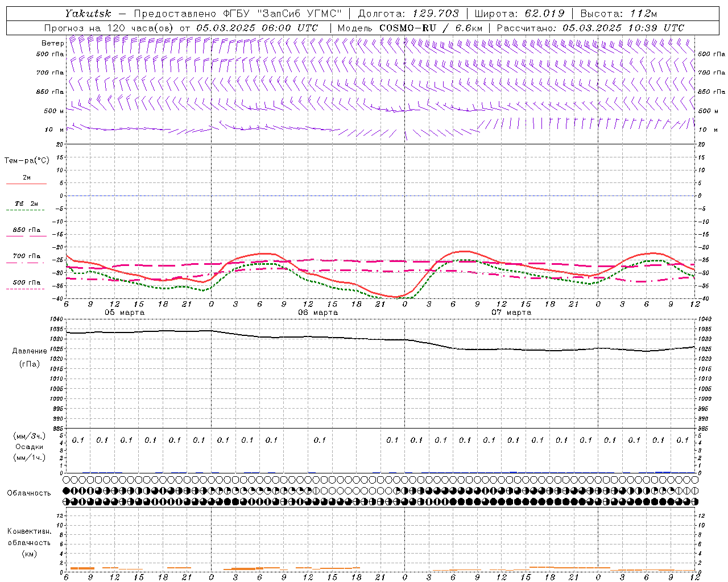Screen dimensions: 728x582
Task: Click '1040' on the left pressure axis
Action: (57, 319)
